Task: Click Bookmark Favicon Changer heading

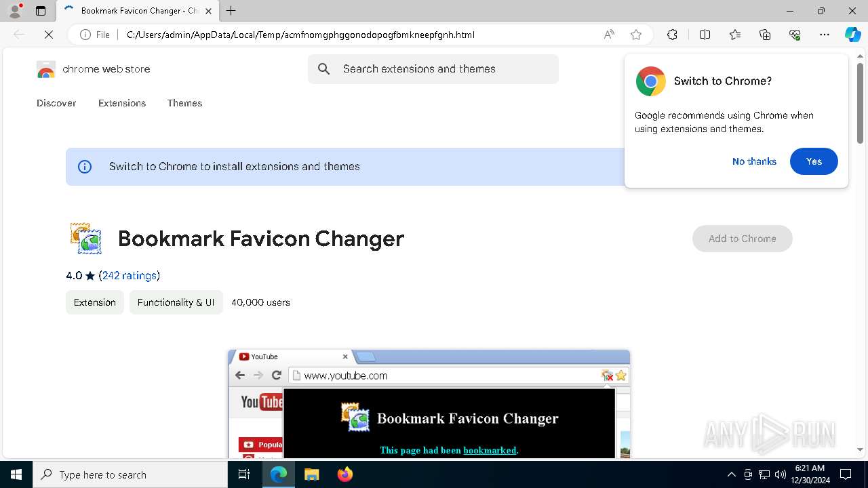Action: click(261, 239)
